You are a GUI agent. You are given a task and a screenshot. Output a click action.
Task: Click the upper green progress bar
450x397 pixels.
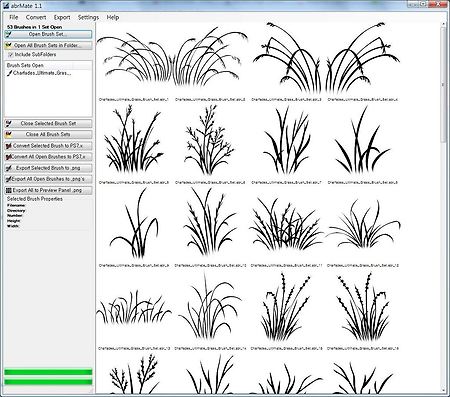(48, 372)
